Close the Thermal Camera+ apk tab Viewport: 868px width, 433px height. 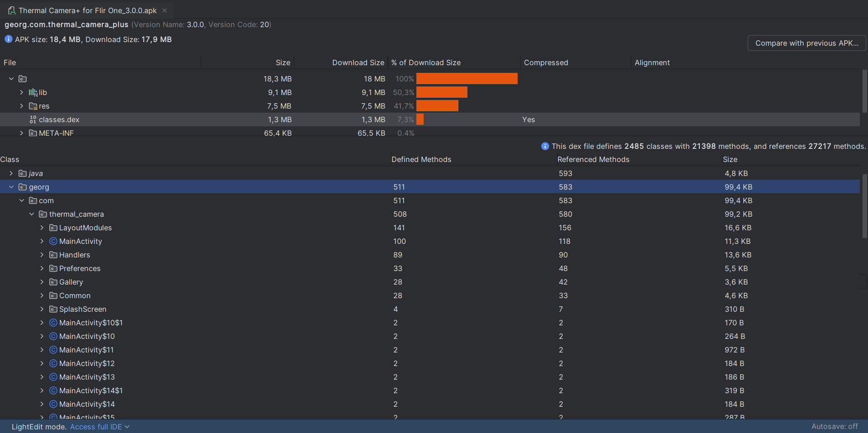tap(165, 10)
